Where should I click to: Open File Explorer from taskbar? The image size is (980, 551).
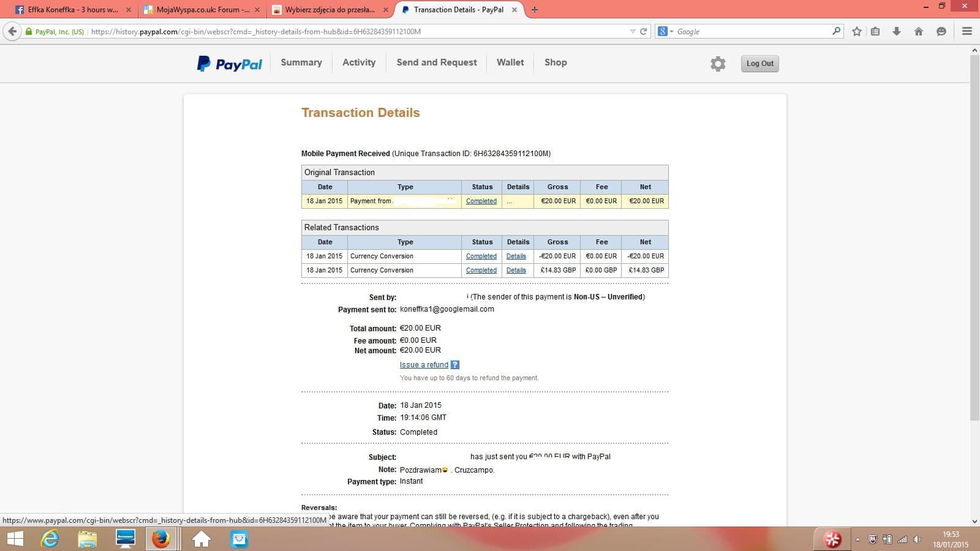[x=88, y=539]
